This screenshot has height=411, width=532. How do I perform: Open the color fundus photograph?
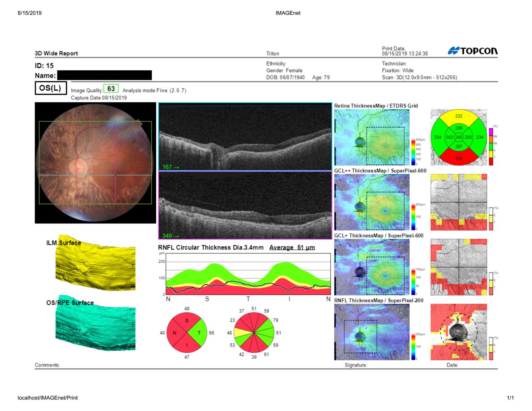coord(95,163)
